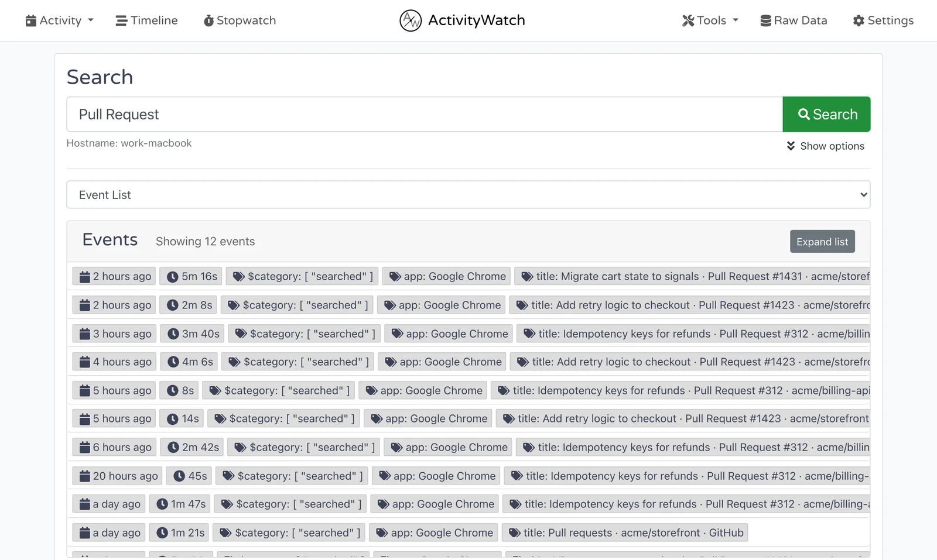937x560 pixels.
Task: Click the Timeline bars icon
Action: point(121,20)
